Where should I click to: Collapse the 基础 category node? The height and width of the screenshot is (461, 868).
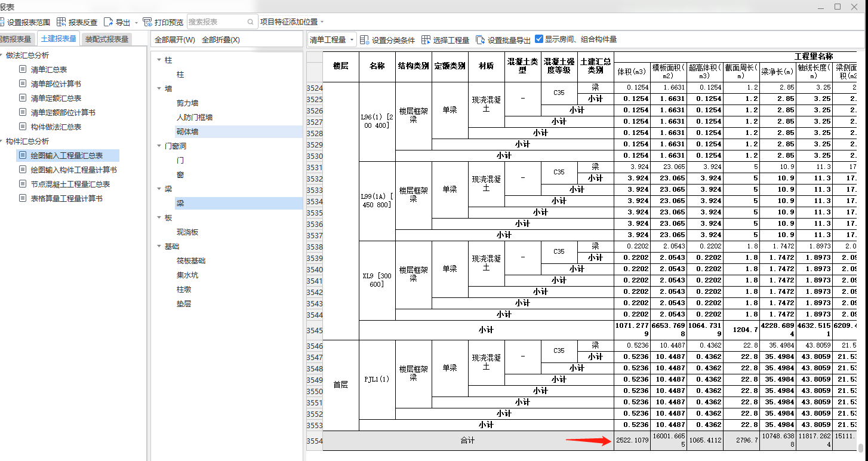(159, 247)
